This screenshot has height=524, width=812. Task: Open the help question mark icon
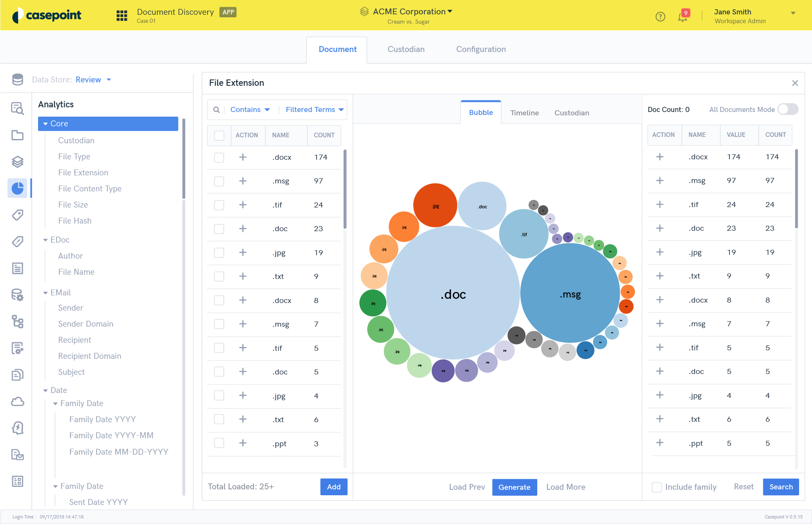pyautogui.click(x=660, y=16)
